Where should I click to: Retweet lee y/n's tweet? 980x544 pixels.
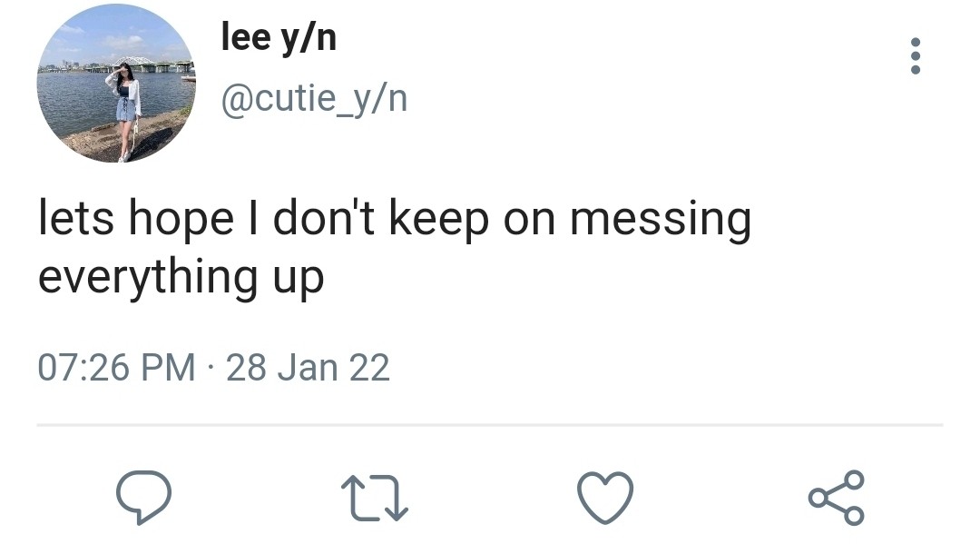pos(374,498)
